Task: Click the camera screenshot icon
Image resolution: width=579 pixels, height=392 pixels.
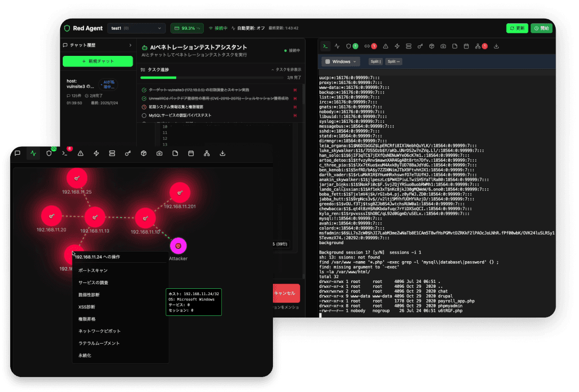Action: [444, 46]
